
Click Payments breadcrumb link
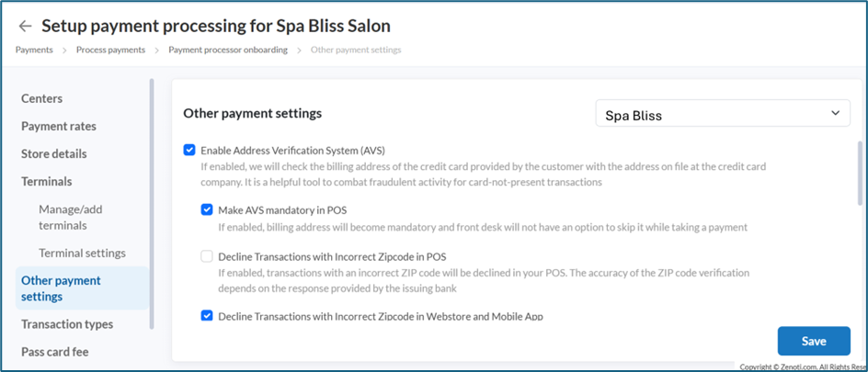[x=34, y=50]
